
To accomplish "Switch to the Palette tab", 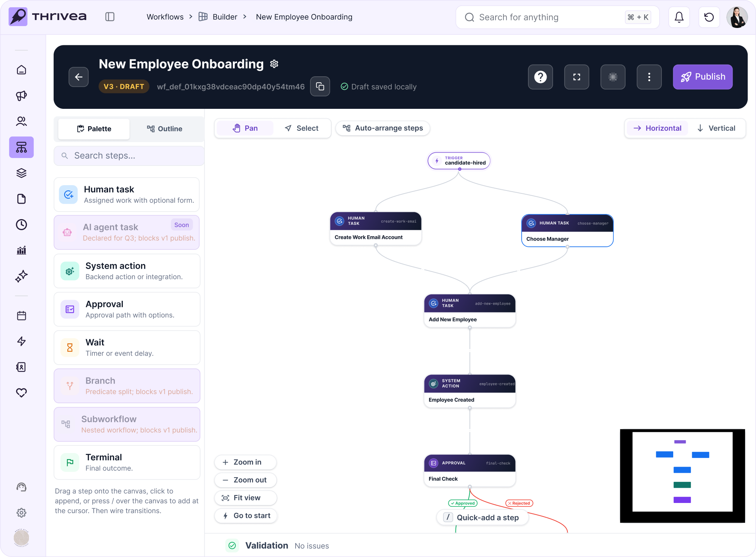I will tap(94, 129).
